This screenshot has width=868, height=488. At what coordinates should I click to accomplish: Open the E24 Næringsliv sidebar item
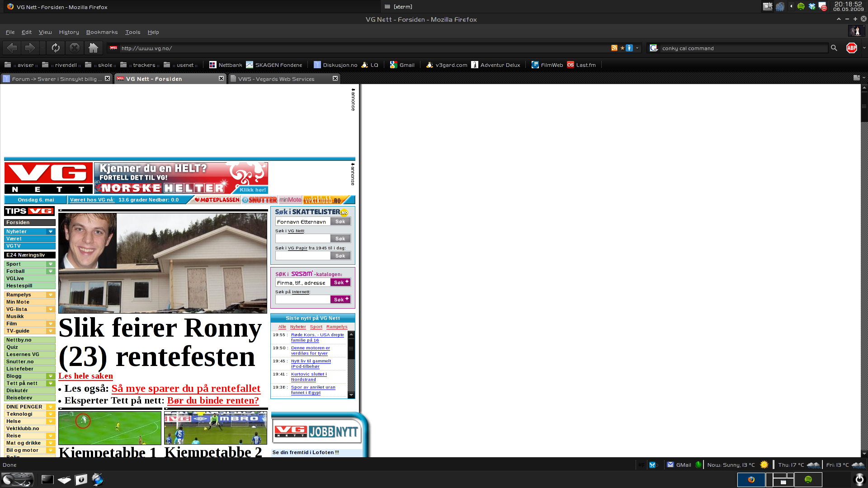[x=30, y=255]
